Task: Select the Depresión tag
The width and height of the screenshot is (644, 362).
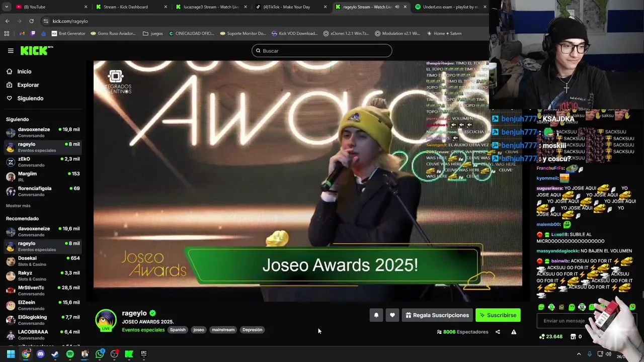Action: coord(252,330)
